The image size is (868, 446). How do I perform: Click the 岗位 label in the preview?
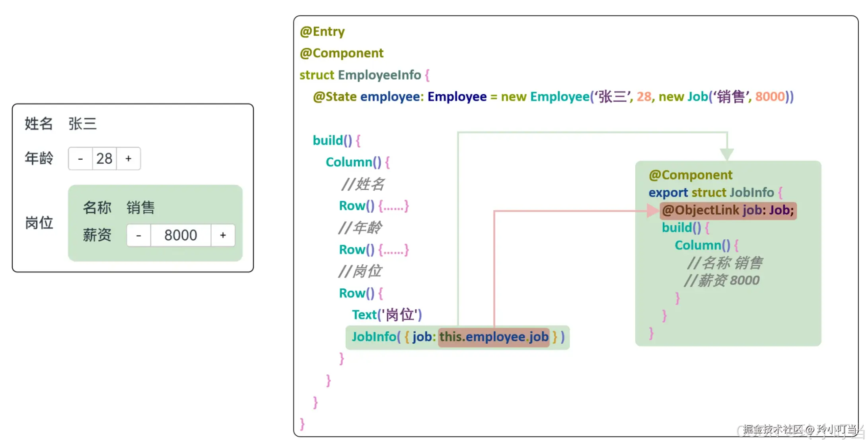click(x=39, y=223)
